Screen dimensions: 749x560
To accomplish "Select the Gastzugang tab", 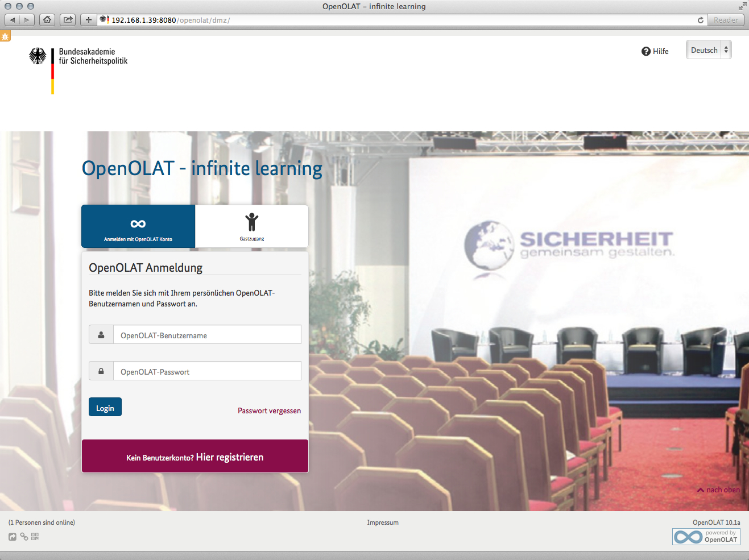I will coord(252,226).
